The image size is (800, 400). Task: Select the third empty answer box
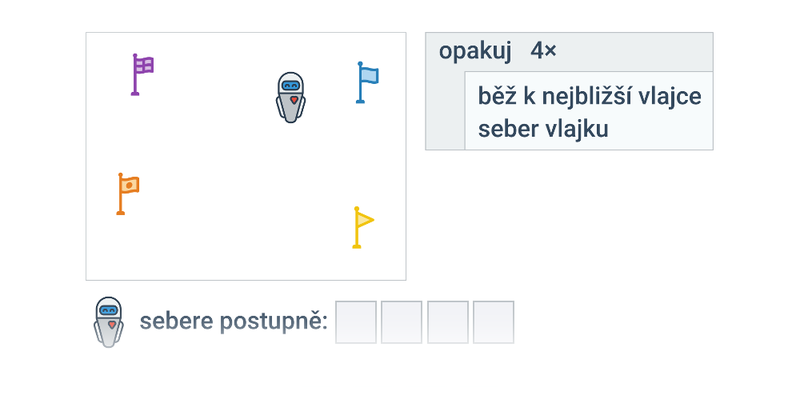point(447,322)
